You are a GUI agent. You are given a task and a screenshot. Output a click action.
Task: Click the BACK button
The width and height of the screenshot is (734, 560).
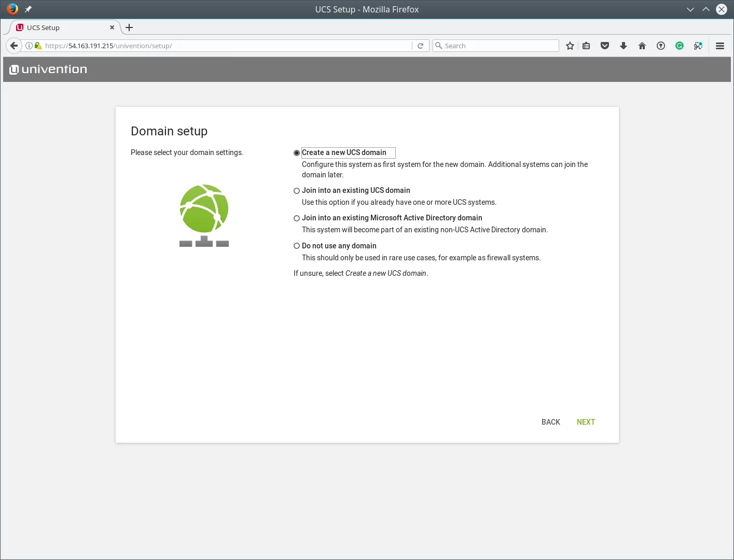pos(550,422)
